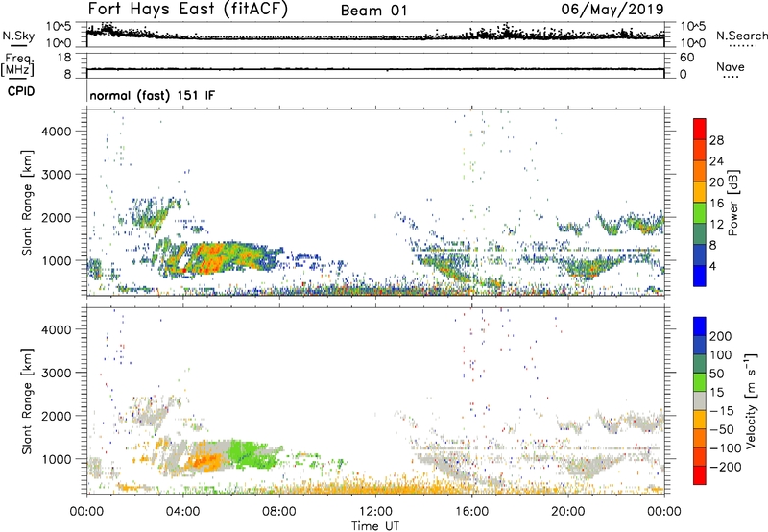Click the "Nave" legend label

731,66
